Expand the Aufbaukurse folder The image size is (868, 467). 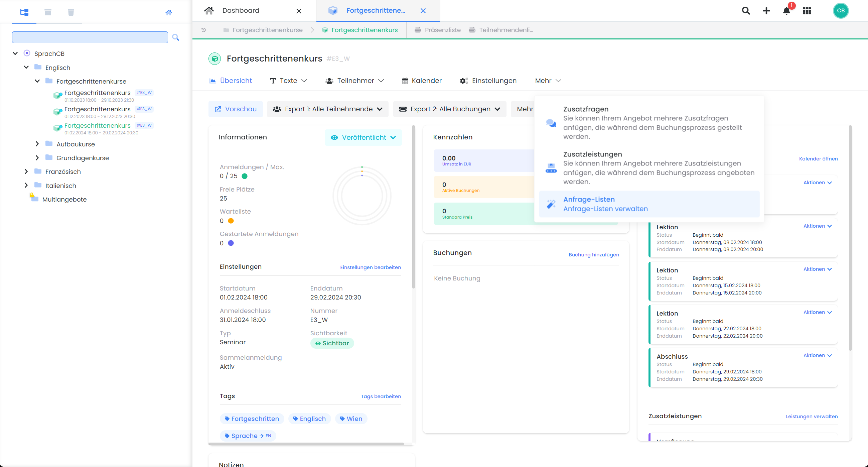coord(37,144)
